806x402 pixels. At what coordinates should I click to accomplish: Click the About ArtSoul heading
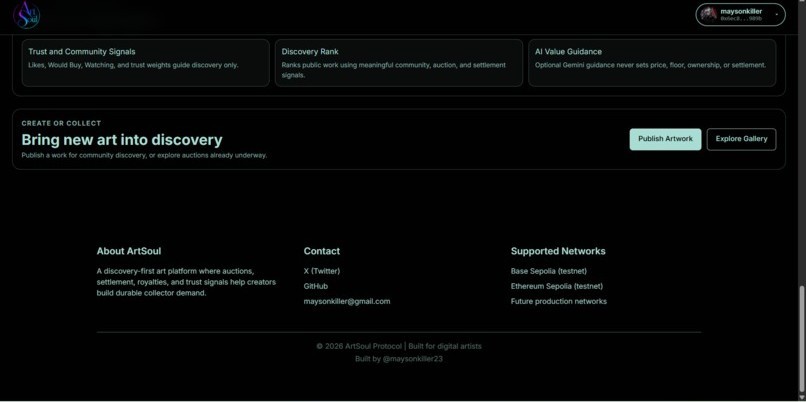coord(129,251)
